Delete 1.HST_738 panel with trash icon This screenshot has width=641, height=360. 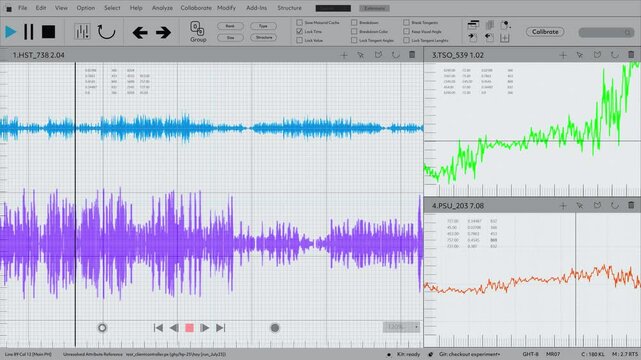412,54
